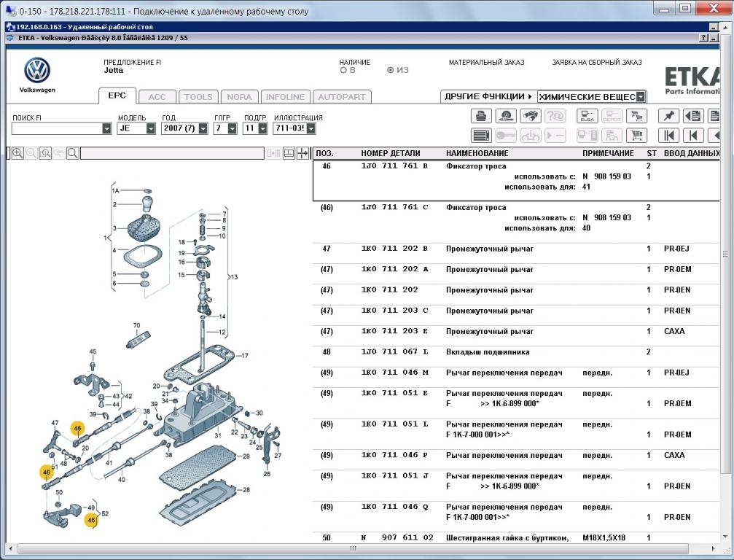Jump to first record with the double-bar arrow

click(668, 136)
